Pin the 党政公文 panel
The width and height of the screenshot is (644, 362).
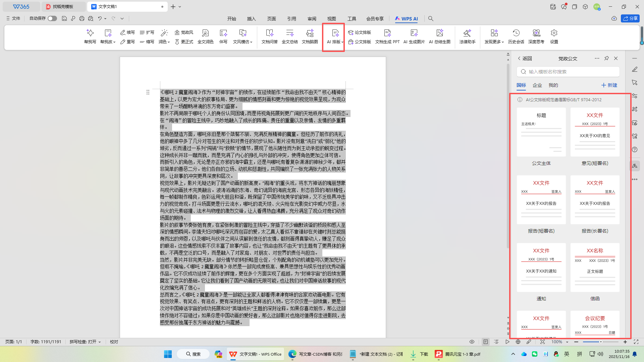606,58
